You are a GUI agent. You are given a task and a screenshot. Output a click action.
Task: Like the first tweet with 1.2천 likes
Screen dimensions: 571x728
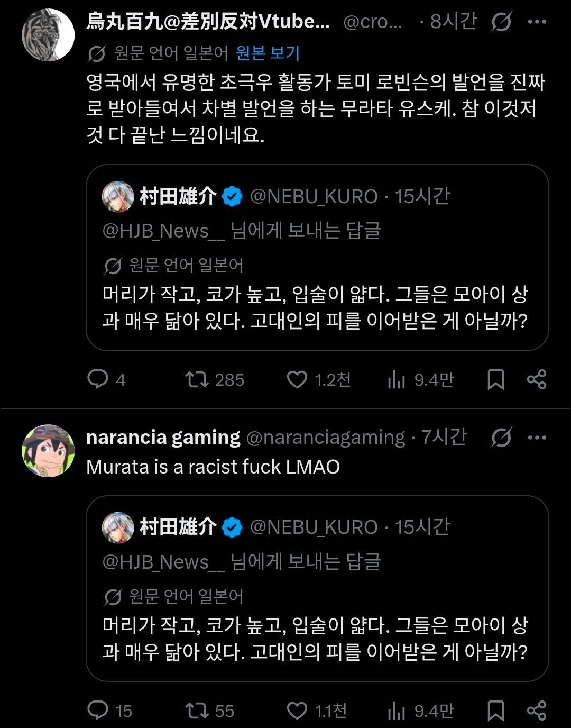[297, 379]
